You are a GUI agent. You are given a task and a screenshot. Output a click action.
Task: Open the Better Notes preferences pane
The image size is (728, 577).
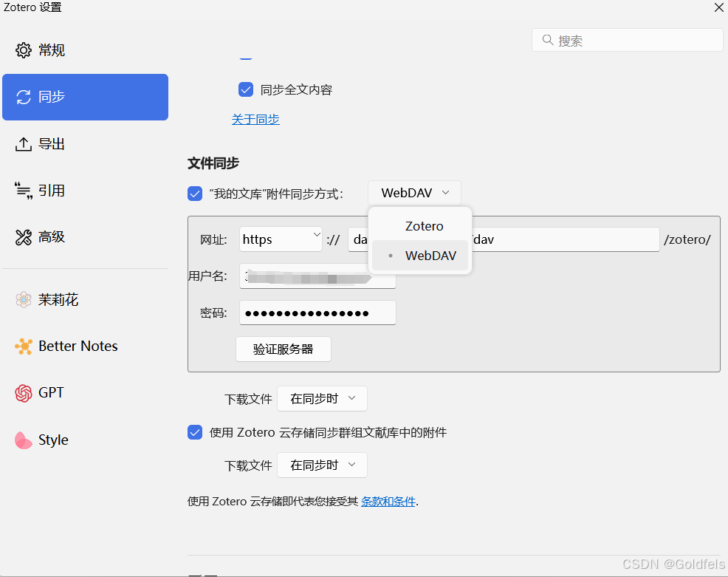[86, 346]
